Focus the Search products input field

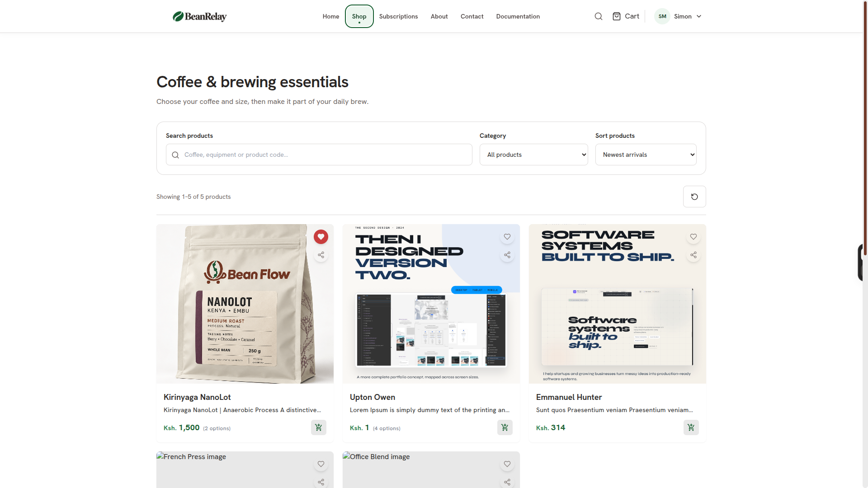click(x=319, y=155)
